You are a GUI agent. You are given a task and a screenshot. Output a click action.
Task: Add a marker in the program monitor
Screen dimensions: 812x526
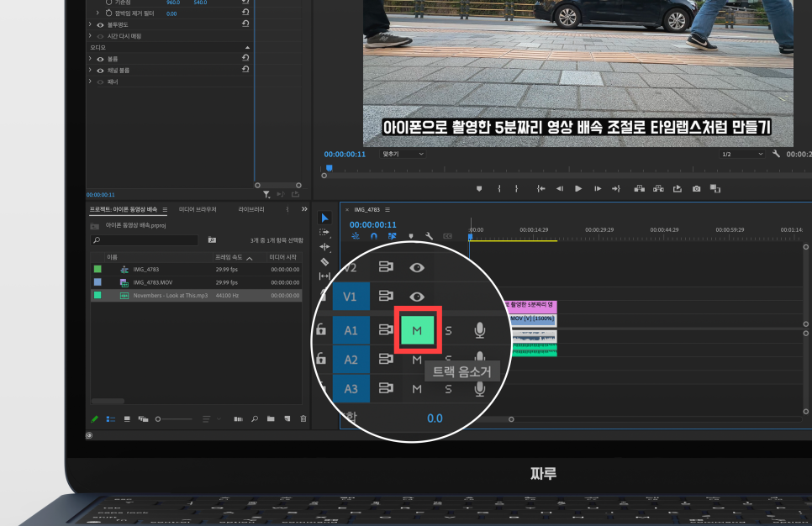(x=479, y=189)
